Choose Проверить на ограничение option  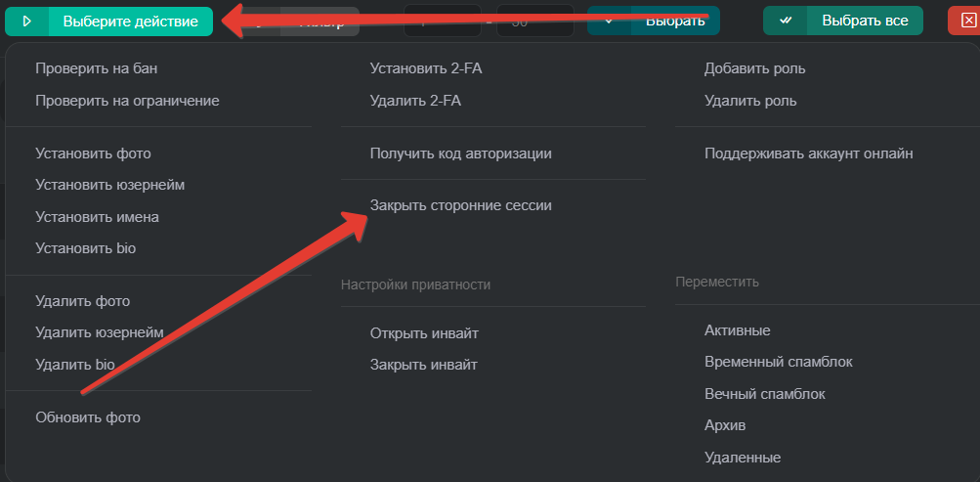pos(127,100)
